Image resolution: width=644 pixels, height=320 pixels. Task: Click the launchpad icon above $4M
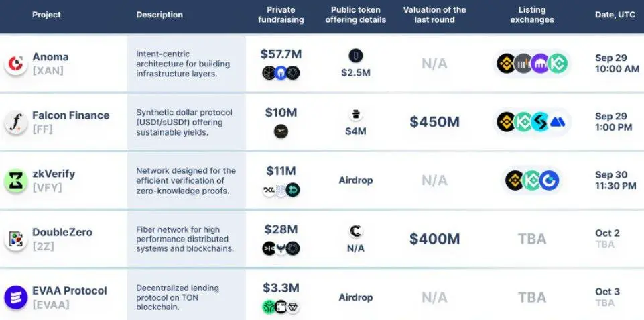[x=356, y=114]
